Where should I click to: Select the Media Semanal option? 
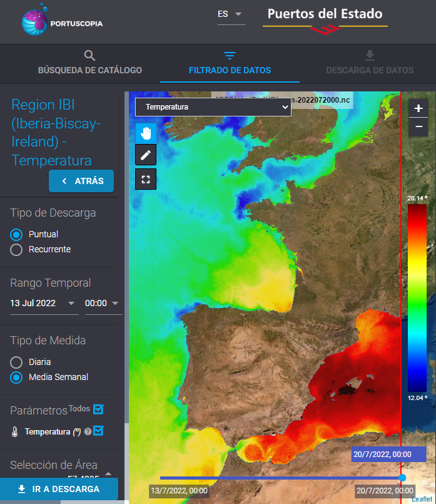click(x=16, y=378)
